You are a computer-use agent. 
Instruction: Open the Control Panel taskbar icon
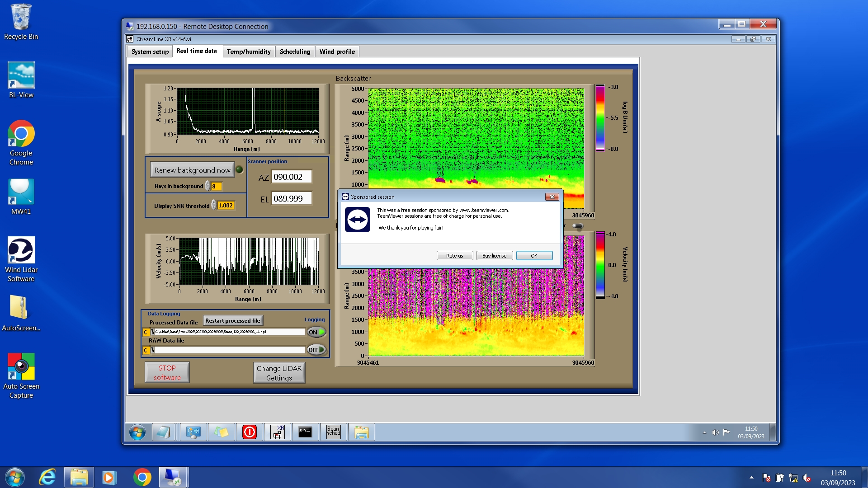193,432
